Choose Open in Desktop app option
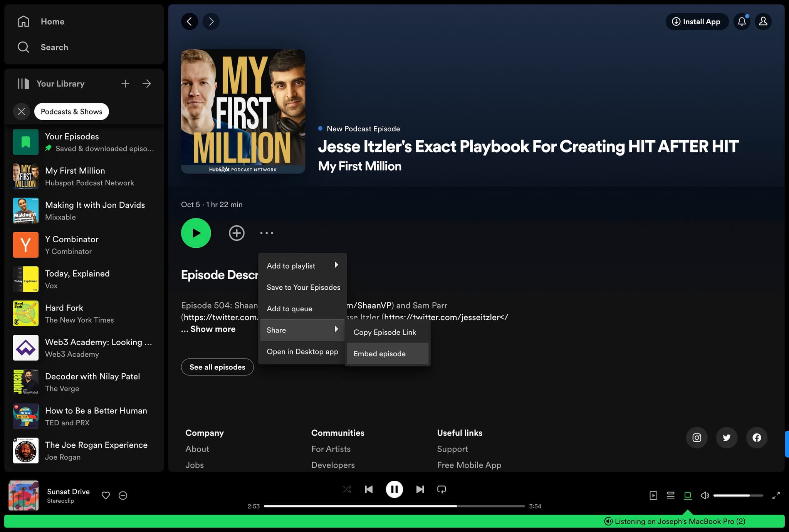This screenshot has height=532, width=789. coord(302,351)
